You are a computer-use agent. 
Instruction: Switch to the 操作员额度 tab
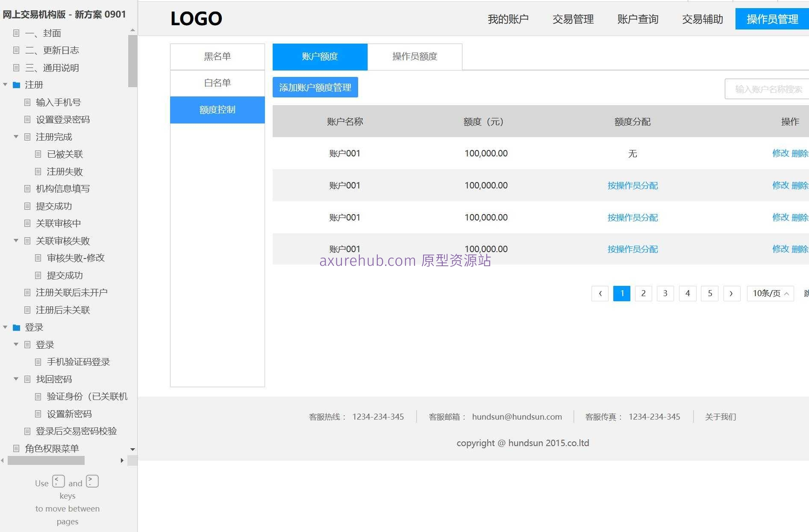pyautogui.click(x=415, y=56)
